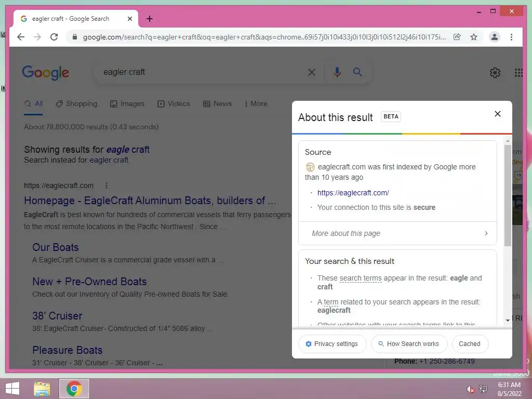Click the forward navigation arrow
The width and height of the screenshot is (532, 399).
[x=37, y=37]
